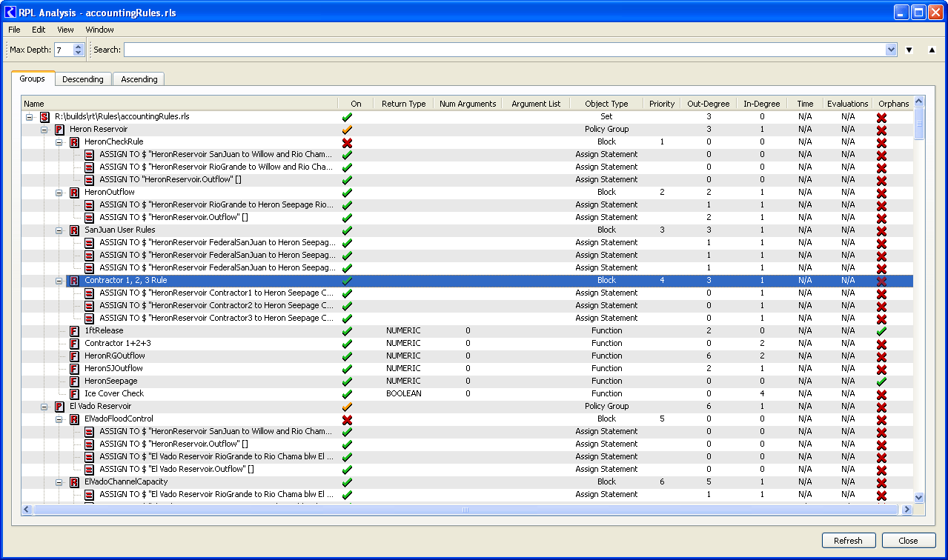Sort by the Priority column header
948x560 pixels.
pyautogui.click(x=662, y=104)
